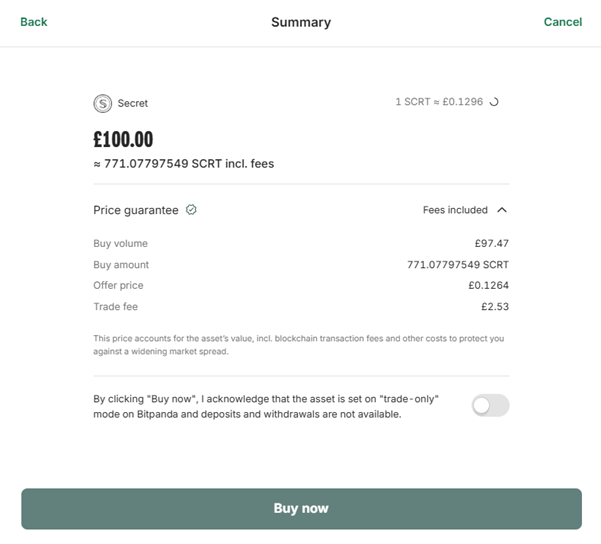The image size is (601, 544).
Task: Click the Secret coin logo icon
Action: pos(103,103)
